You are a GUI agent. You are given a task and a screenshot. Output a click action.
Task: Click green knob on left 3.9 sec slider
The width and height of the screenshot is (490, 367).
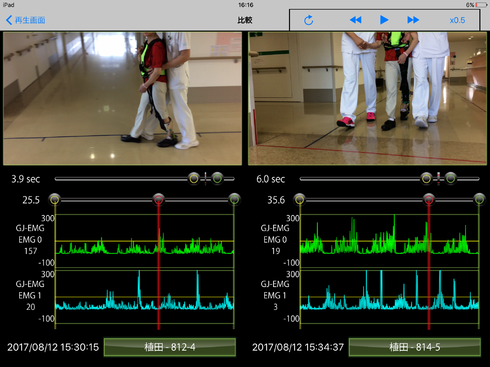tap(217, 179)
